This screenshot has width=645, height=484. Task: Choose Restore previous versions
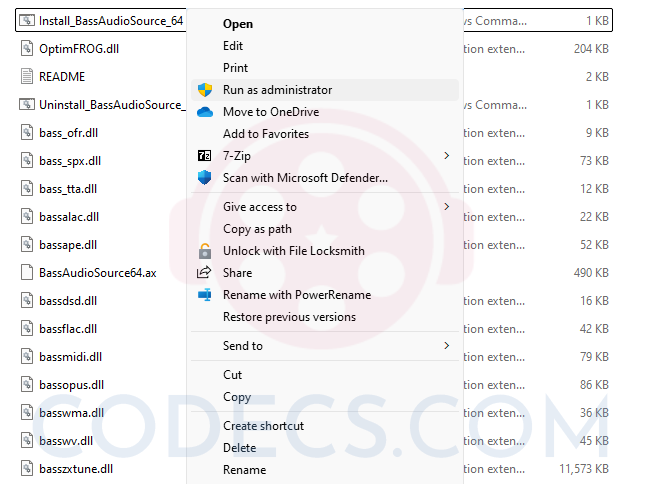[325, 317]
